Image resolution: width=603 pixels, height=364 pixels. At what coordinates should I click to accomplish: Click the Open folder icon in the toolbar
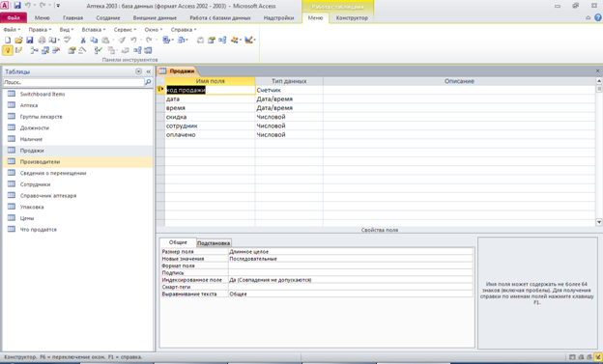18,40
